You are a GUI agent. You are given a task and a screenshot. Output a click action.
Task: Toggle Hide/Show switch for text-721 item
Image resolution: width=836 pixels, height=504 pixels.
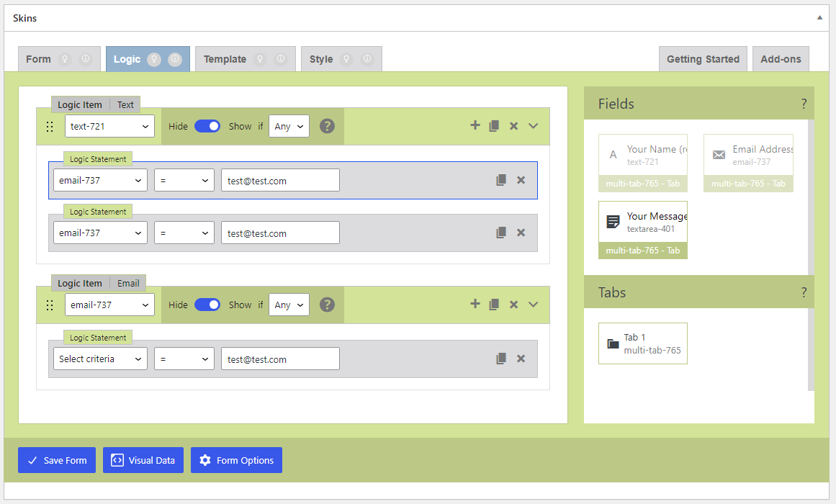click(207, 126)
